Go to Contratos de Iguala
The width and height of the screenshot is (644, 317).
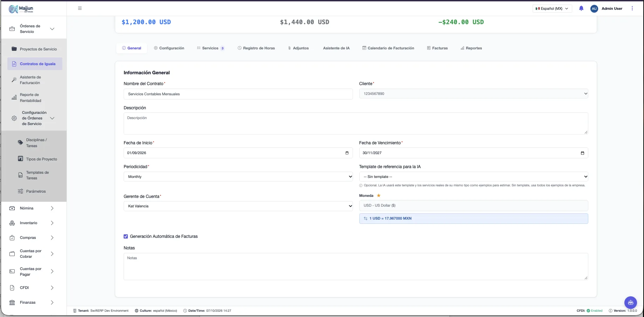[x=35, y=64]
